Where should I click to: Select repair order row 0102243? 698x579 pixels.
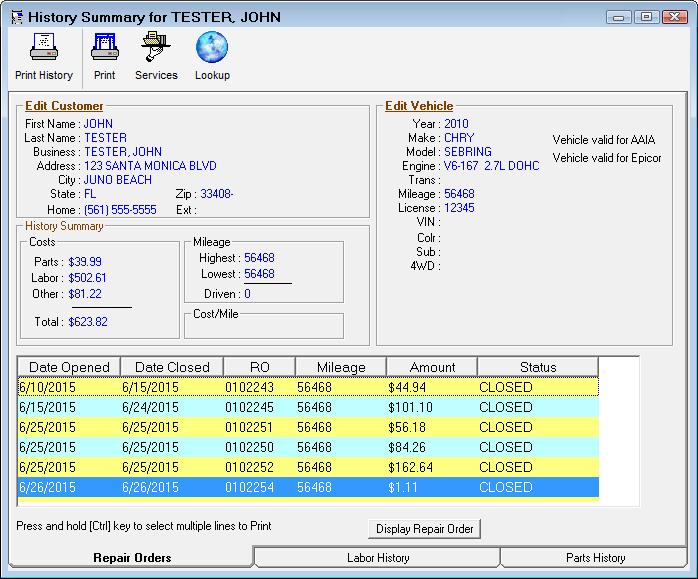click(248, 387)
